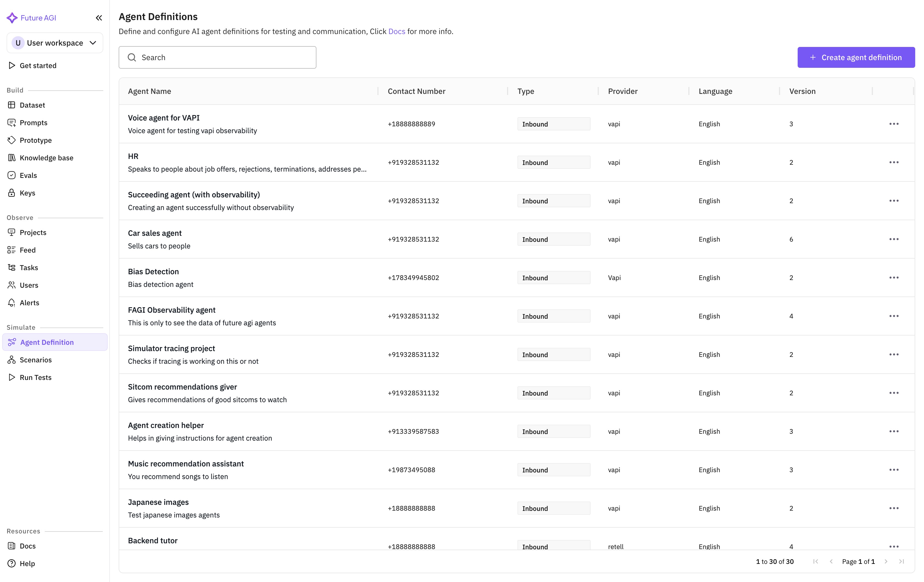Select the Alerts bell icon
Image resolution: width=924 pixels, height=582 pixels.
tap(12, 303)
